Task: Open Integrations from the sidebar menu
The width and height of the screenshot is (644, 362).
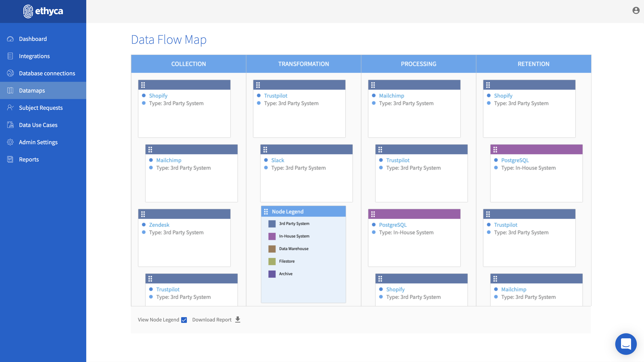Action: pos(34,56)
